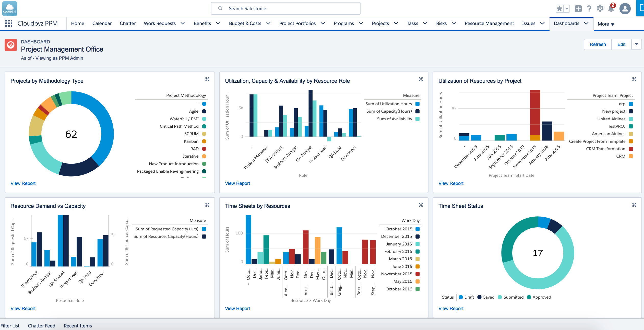Open the Issues tab dropdown chevron
Viewport: 644px width, 330px height.
[x=542, y=23]
